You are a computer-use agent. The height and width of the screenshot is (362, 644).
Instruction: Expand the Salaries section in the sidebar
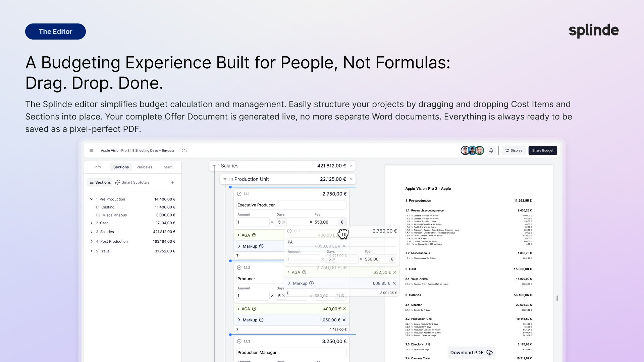pos(92,232)
